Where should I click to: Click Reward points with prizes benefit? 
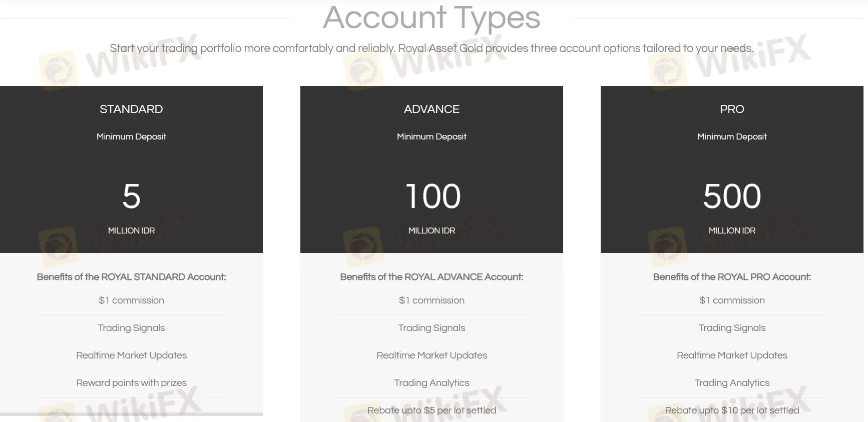131,383
